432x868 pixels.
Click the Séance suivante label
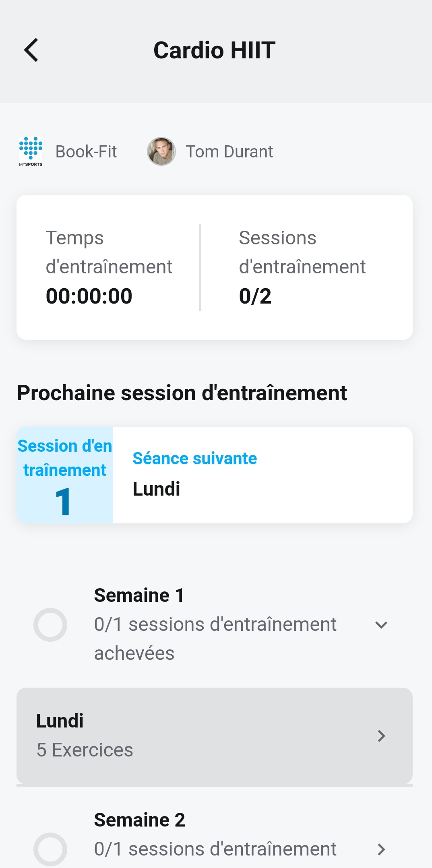195,459
